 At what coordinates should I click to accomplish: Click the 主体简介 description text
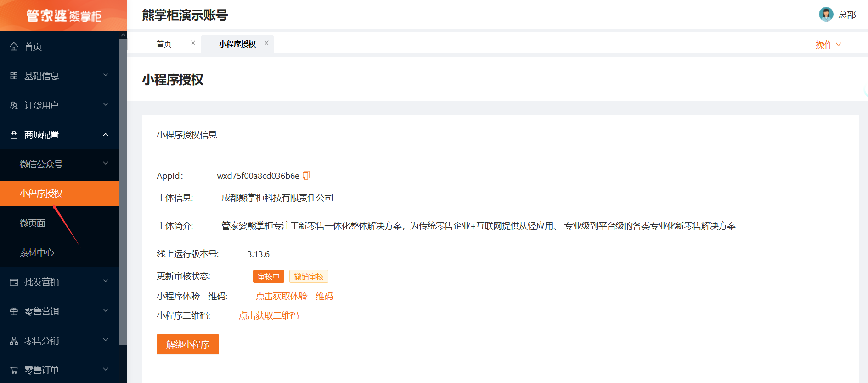click(x=479, y=226)
